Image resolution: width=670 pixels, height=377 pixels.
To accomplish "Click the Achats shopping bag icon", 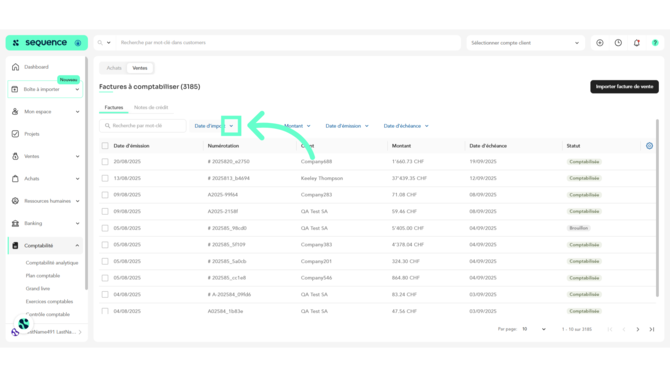I will [x=15, y=179].
